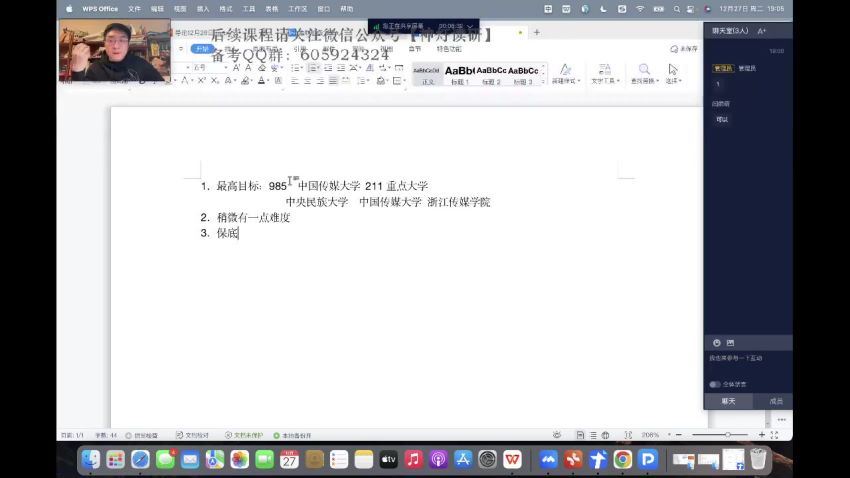This screenshot has height=478, width=850.
Task: Click the fullscreen icon in status bar
Action: pos(774,435)
